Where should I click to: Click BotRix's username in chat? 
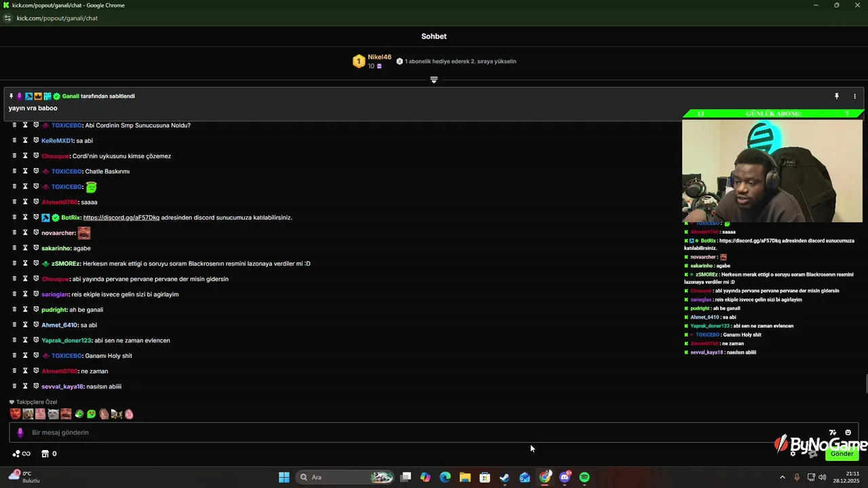click(x=71, y=218)
